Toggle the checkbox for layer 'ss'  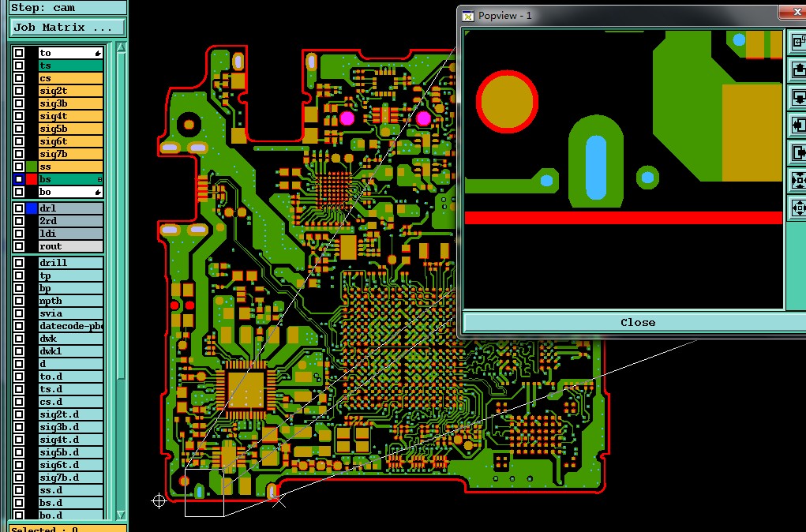pyautogui.click(x=19, y=167)
